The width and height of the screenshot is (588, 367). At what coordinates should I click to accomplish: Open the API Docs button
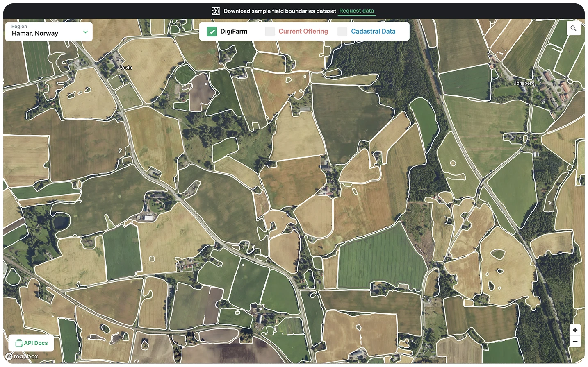(x=31, y=343)
